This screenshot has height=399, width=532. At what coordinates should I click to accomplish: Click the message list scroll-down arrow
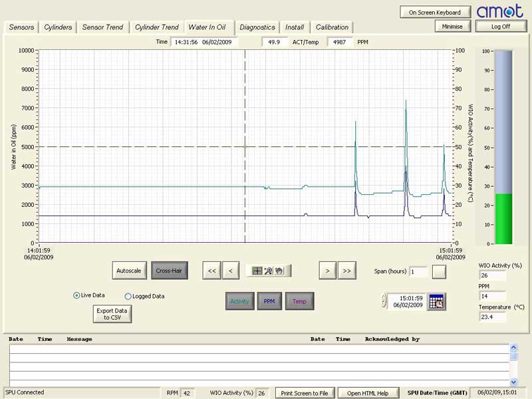513,382
